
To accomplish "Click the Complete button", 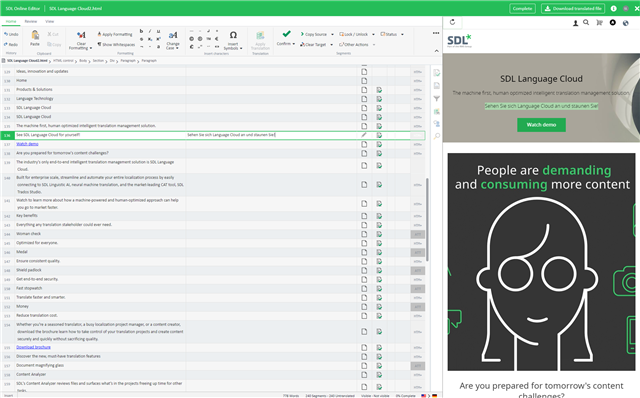I will pyautogui.click(x=522, y=8).
